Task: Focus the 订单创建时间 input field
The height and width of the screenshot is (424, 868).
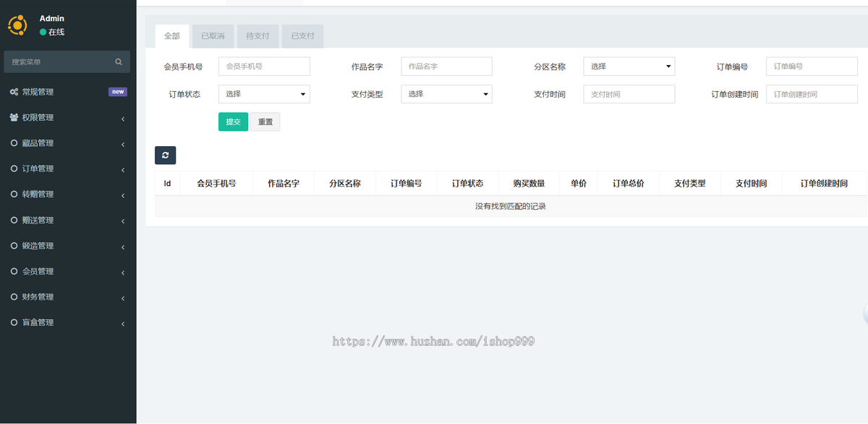Action: click(x=812, y=94)
